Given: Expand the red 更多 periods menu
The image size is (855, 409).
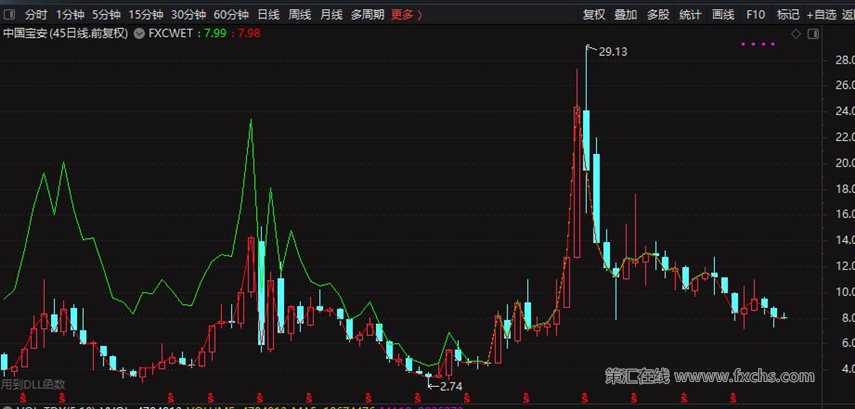Looking at the screenshot, I should point(406,15).
